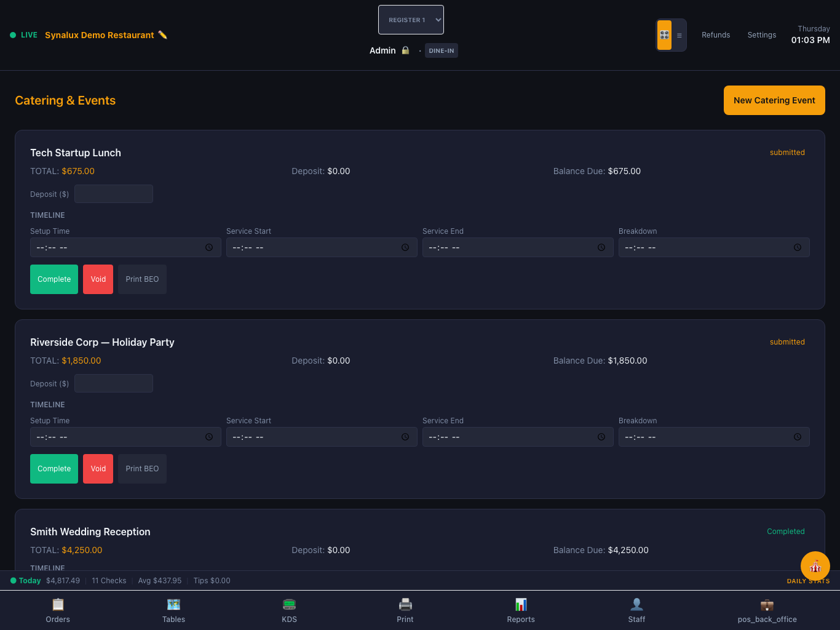Open the pos_back_office briefcase icon
This screenshot has width=840, height=630.
(767, 604)
